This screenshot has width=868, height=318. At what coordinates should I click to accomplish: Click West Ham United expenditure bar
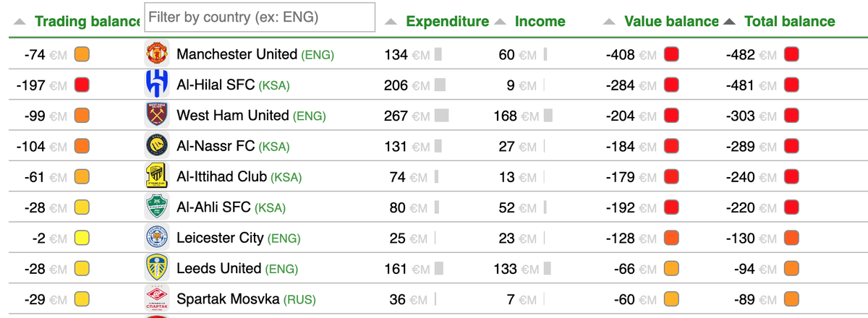click(441, 116)
